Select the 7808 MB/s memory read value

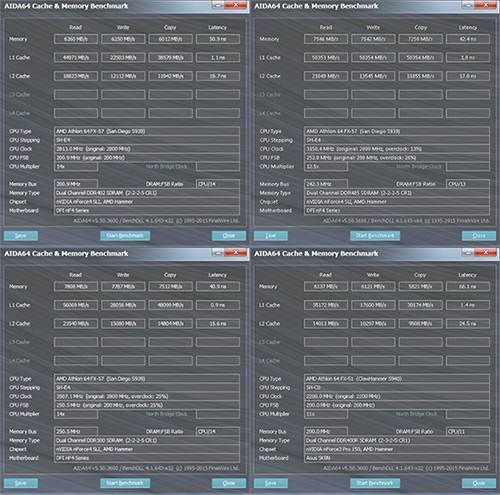(x=76, y=286)
